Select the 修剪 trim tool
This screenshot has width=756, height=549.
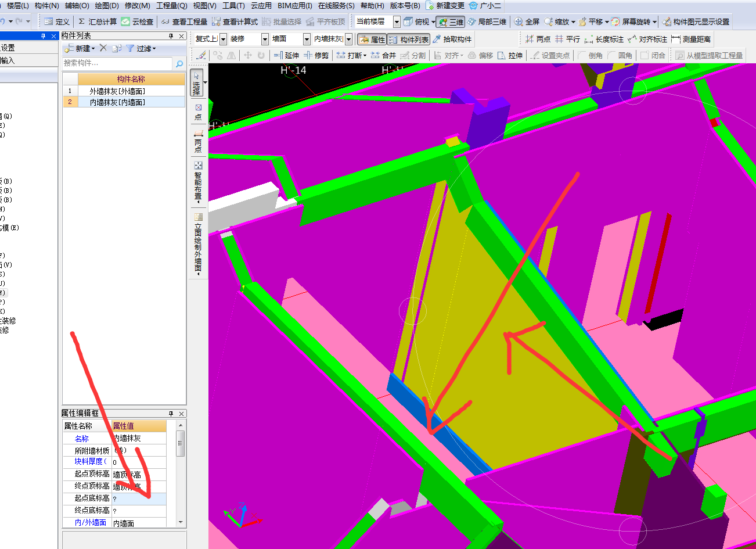[316, 55]
